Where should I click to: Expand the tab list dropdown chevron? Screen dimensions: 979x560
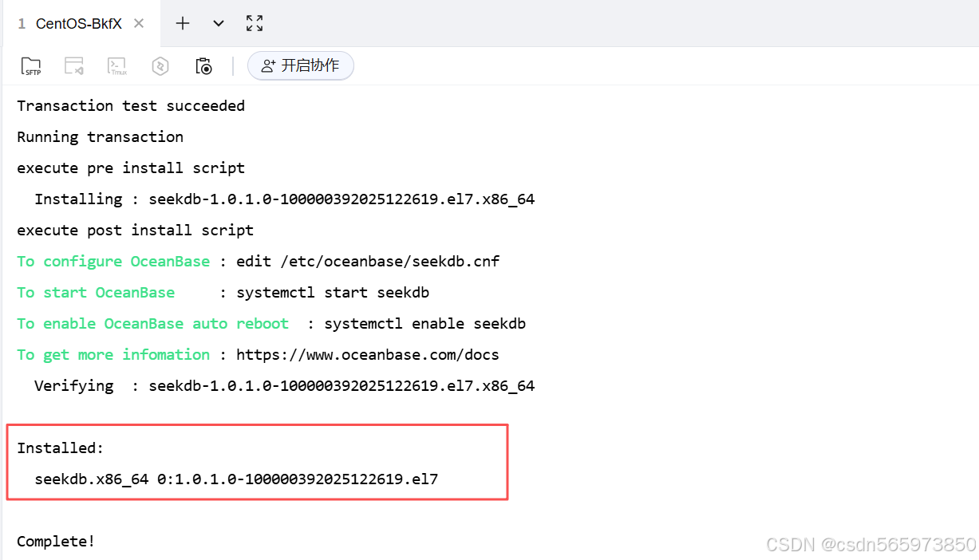219,23
